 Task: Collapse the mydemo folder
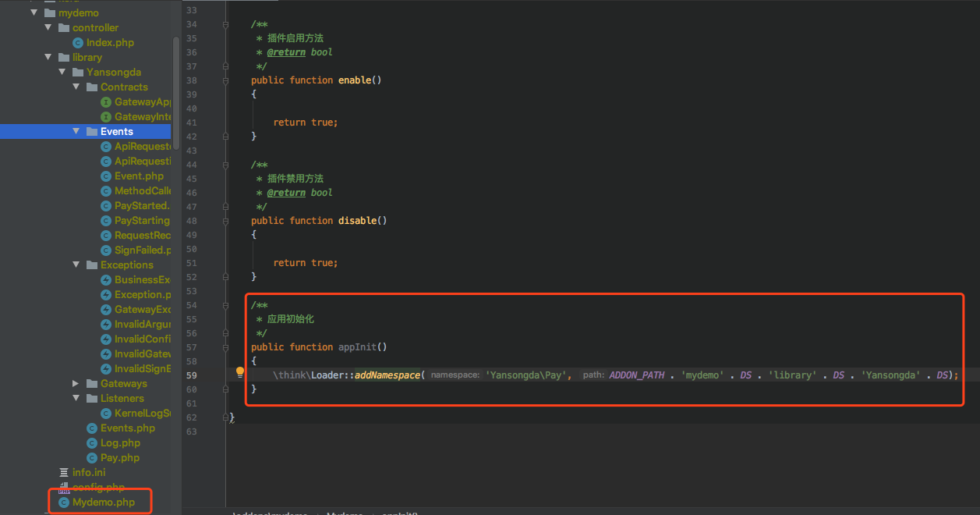click(x=34, y=13)
